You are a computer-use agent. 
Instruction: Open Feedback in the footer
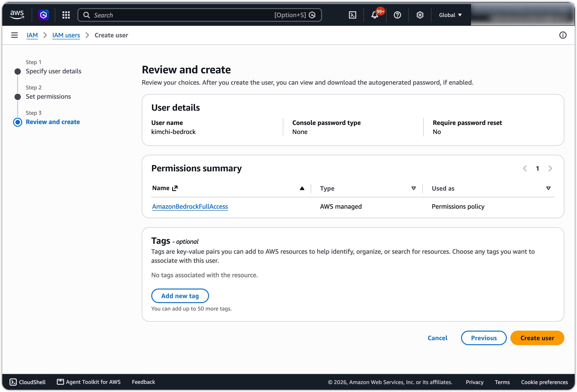point(143,382)
